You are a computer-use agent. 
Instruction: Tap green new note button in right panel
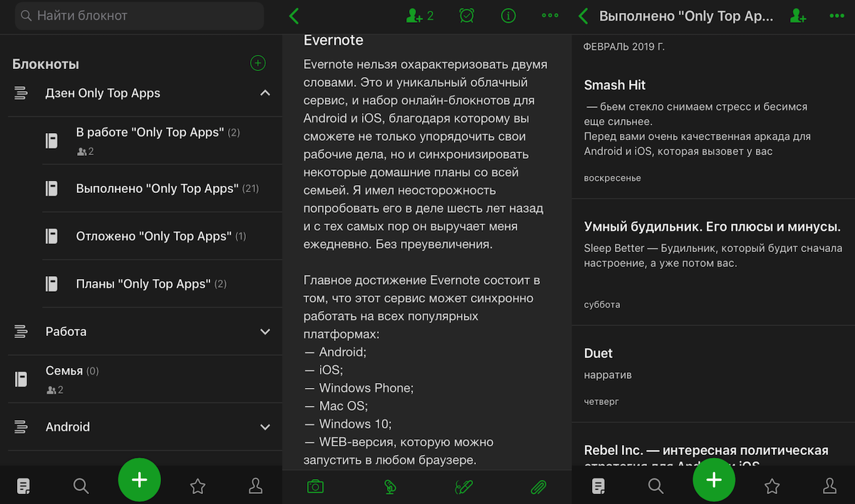coord(714,481)
